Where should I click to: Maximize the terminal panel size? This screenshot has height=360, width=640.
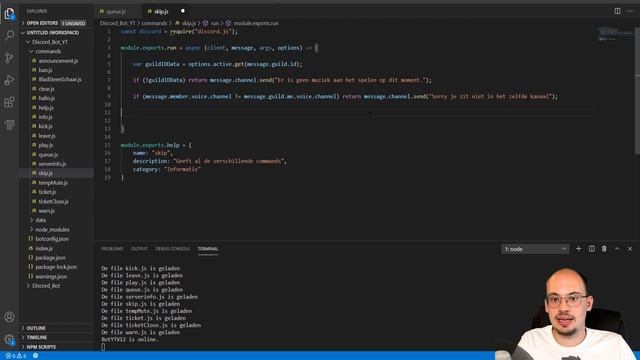pyautogui.click(x=617, y=249)
